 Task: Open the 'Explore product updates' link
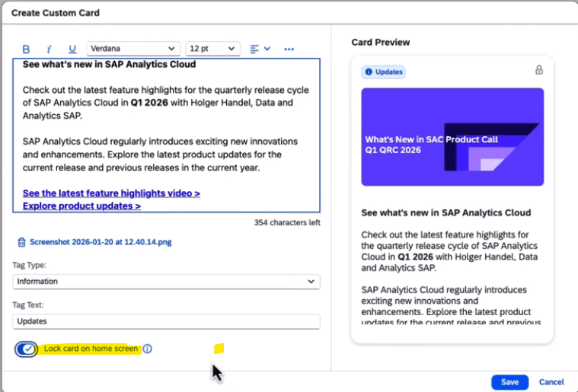tap(81, 206)
